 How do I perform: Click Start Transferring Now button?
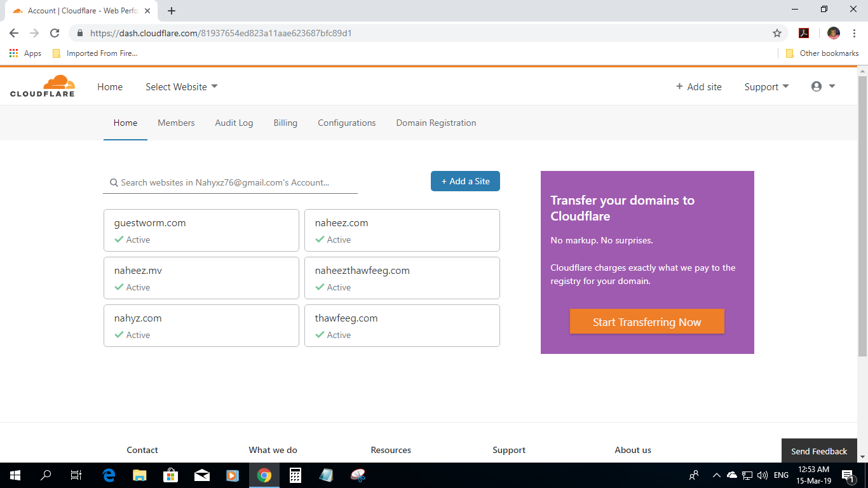(647, 322)
